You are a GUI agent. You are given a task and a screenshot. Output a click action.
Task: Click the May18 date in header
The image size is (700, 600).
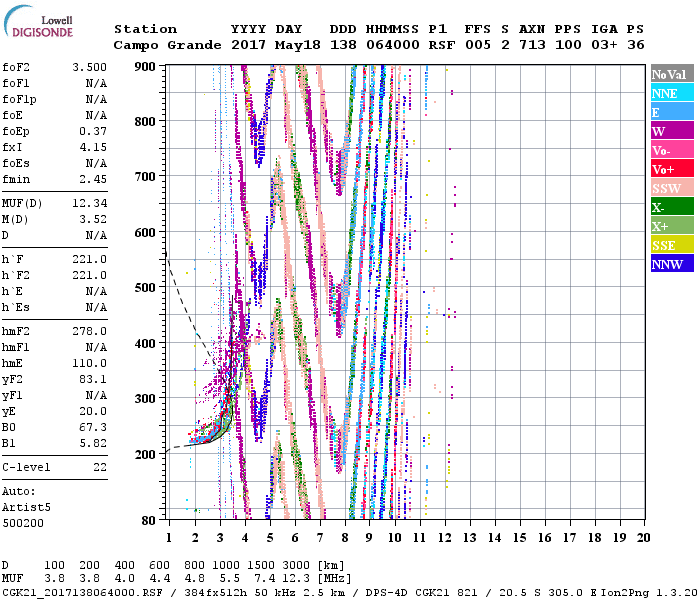click(x=298, y=45)
